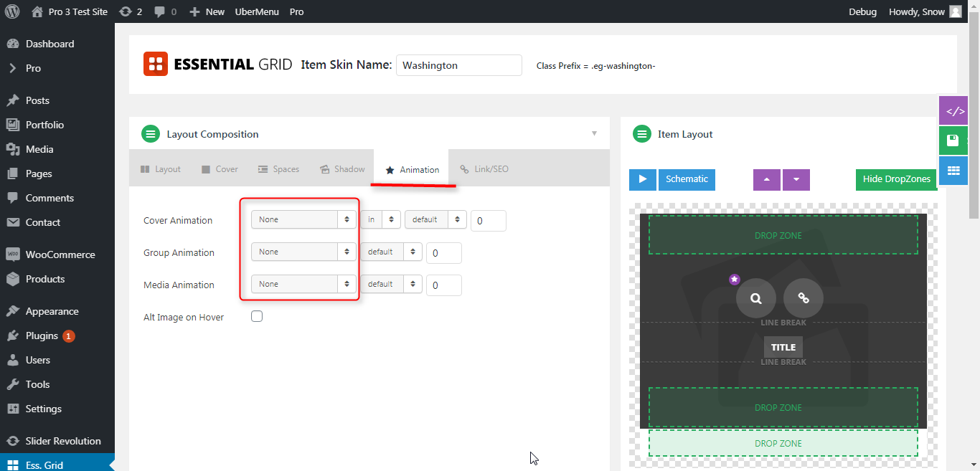Edit the Cover Animation delay field
The height and width of the screenshot is (471, 980).
click(x=489, y=221)
